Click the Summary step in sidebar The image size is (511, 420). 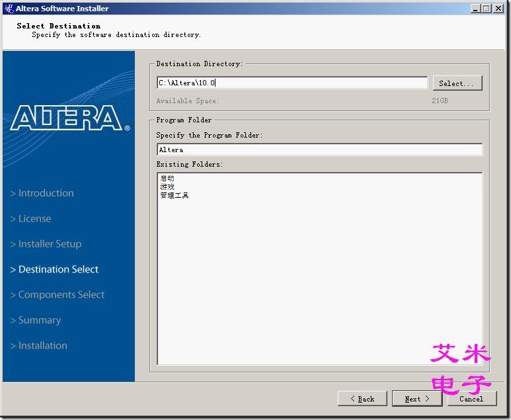(36, 320)
